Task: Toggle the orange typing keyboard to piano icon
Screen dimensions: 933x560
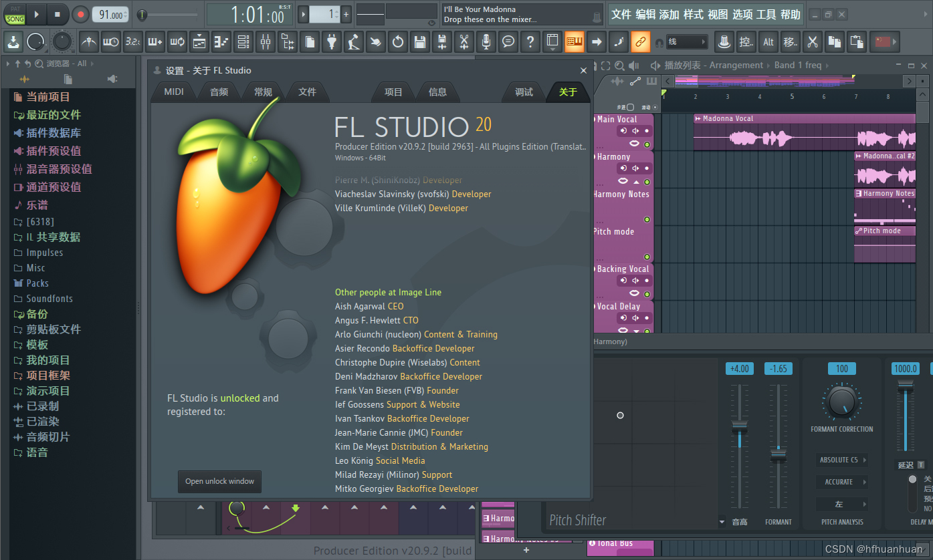Action: (x=575, y=42)
